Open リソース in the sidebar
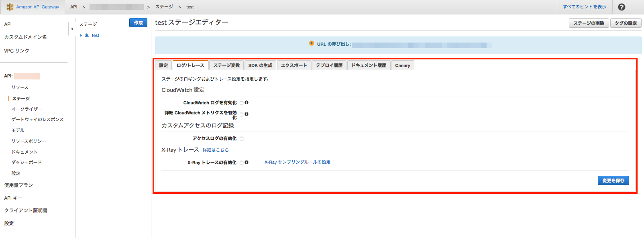Viewport: 644px width, 238px height. click(x=20, y=87)
